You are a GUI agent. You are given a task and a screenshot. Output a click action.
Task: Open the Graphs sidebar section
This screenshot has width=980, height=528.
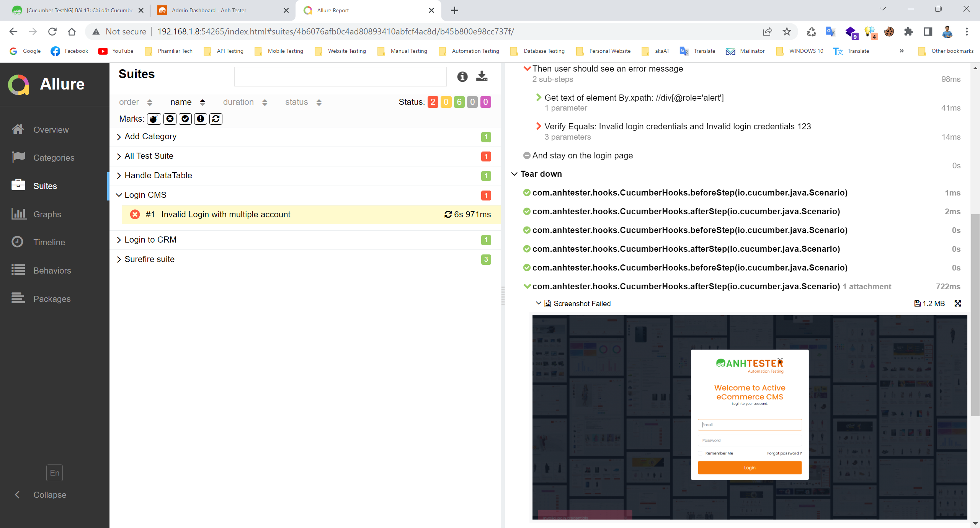pos(47,214)
